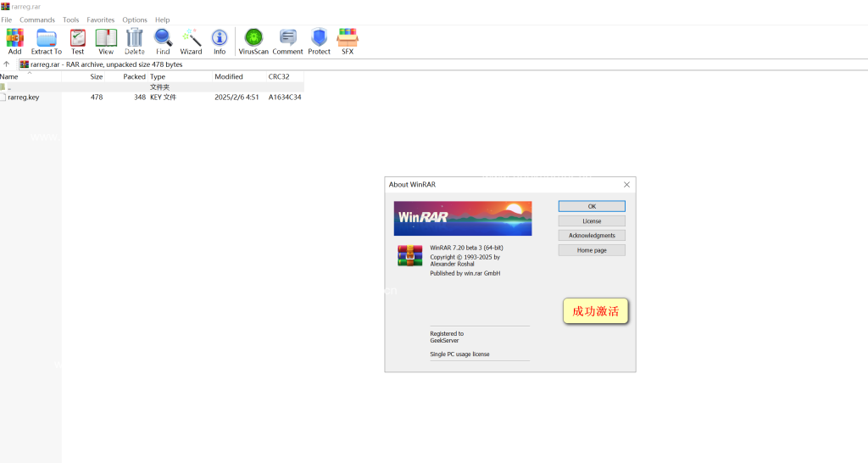
Task: Start the VirusScan tool
Action: pos(253,39)
